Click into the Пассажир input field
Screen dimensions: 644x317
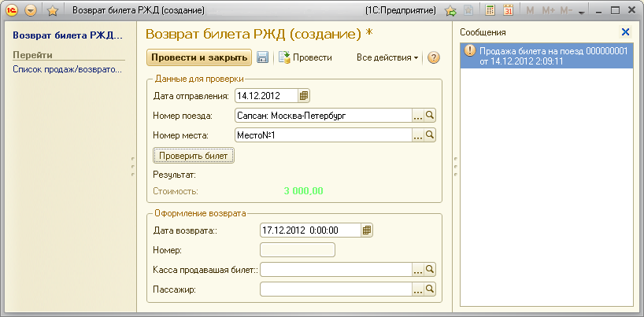[335, 290]
